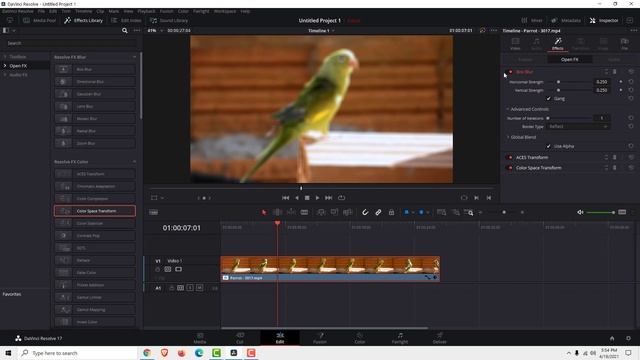This screenshot has height=360, width=640.
Task: Select the Blade edit mode tool
Action: tap(304, 212)
